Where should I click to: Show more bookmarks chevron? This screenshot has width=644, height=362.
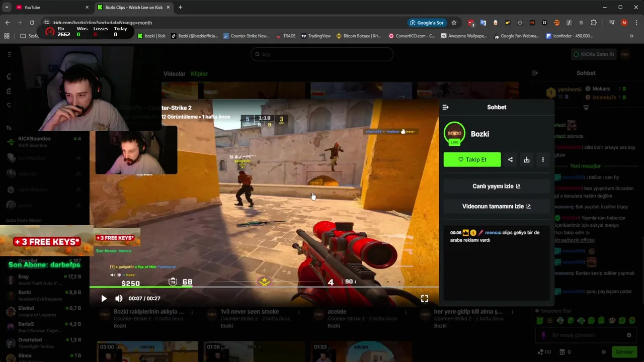(631, 36)
